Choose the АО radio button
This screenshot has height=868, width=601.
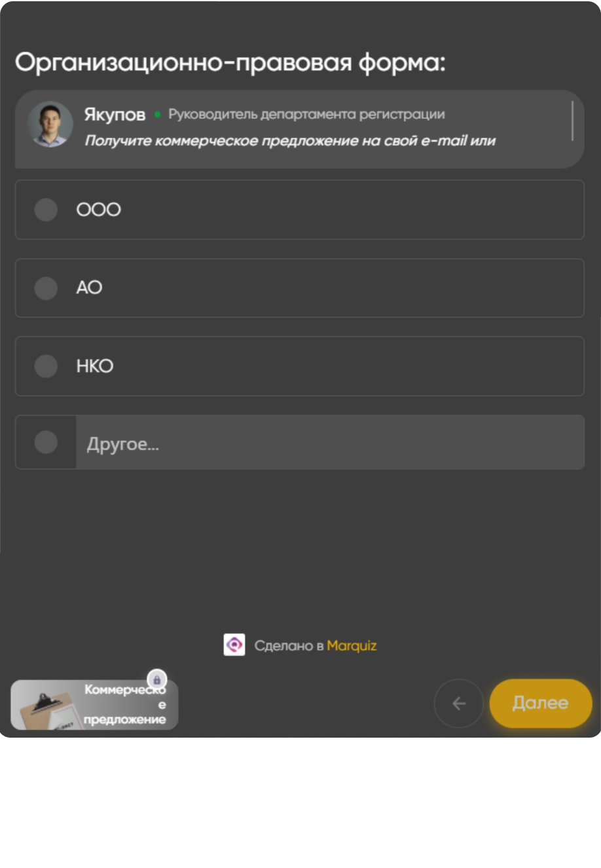click(46, 288)
